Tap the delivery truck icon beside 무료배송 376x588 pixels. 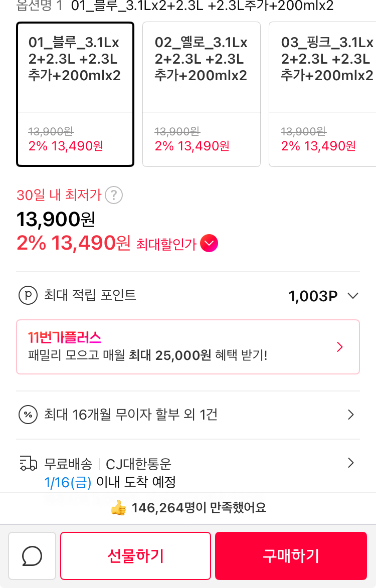click(28, 463)
